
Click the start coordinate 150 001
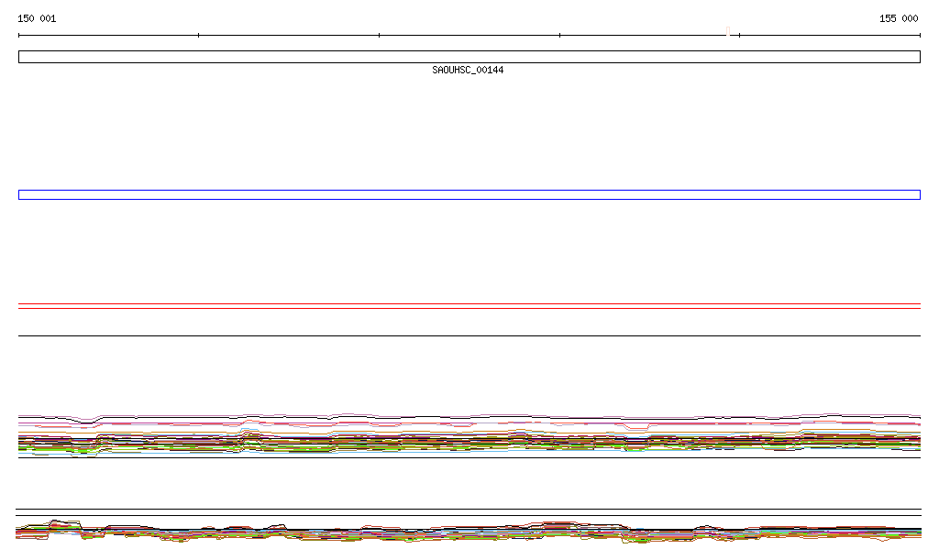coord(37,18)
